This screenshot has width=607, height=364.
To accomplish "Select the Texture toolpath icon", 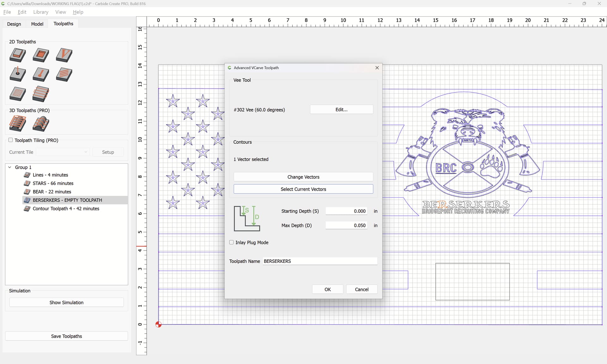I will (18, 94).
